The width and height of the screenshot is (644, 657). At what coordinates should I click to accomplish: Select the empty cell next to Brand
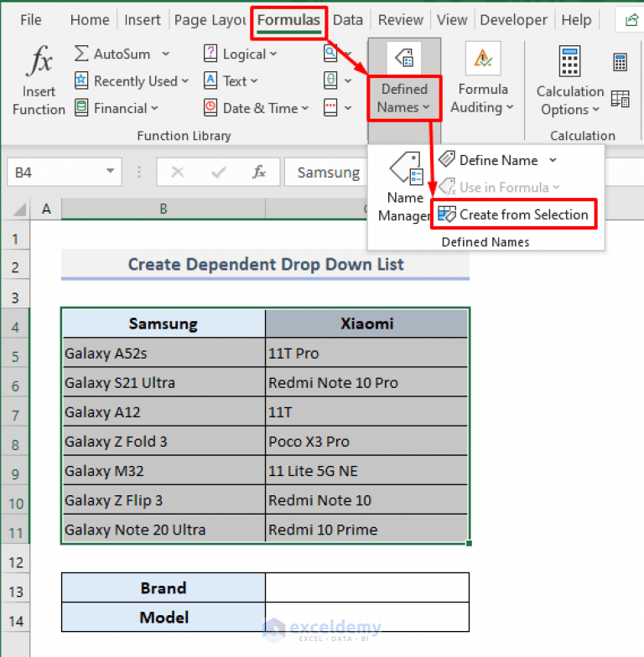pyautogui.click(x=367, y=587)
